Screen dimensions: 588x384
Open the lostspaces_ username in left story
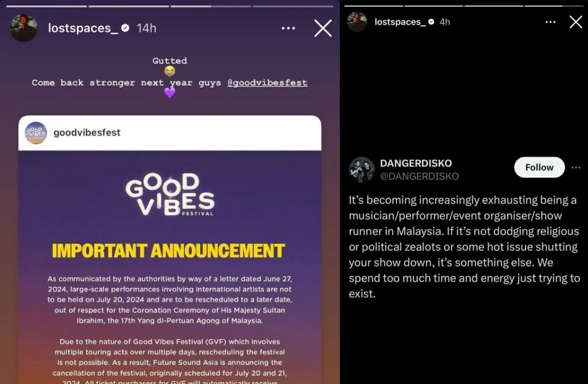[x=80, y=28]
